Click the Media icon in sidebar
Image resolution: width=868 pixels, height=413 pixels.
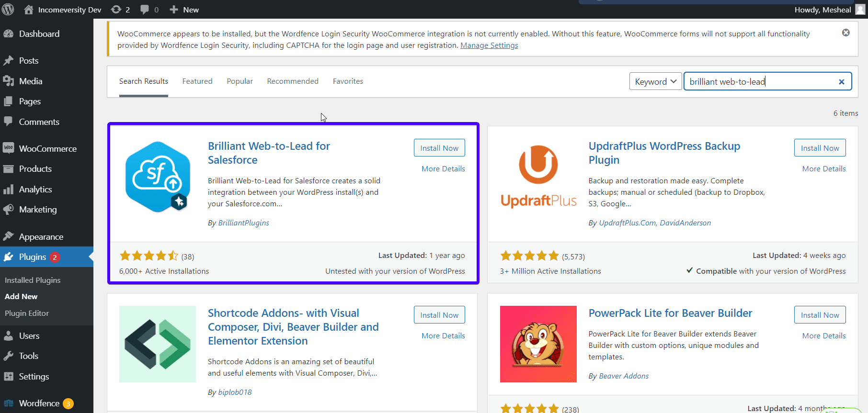coord(8,81)
